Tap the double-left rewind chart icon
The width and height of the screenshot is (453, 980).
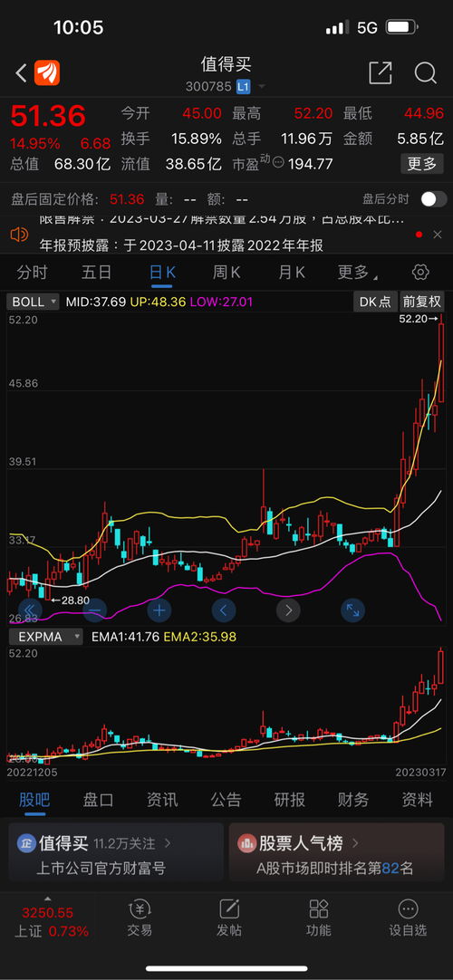31,610
